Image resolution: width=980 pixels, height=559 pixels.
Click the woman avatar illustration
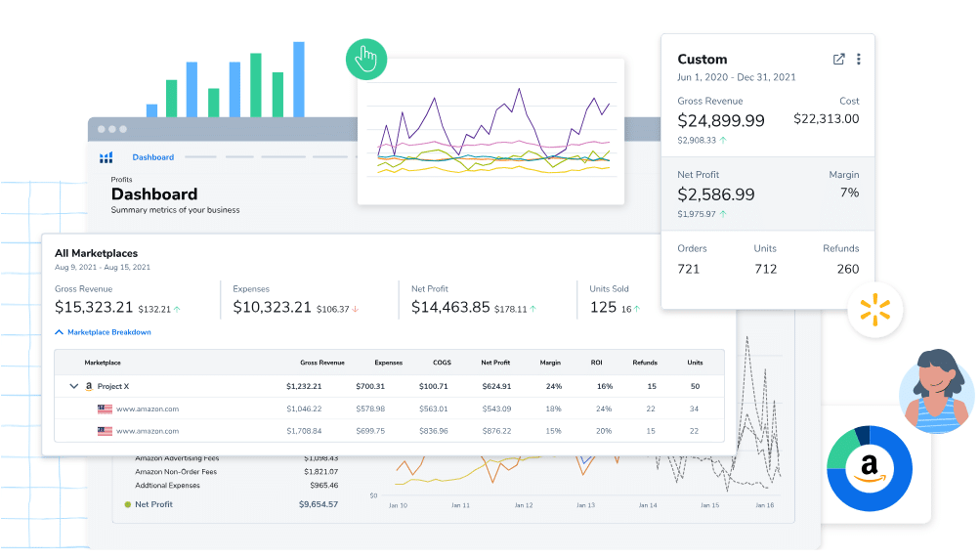coord(936,392)
